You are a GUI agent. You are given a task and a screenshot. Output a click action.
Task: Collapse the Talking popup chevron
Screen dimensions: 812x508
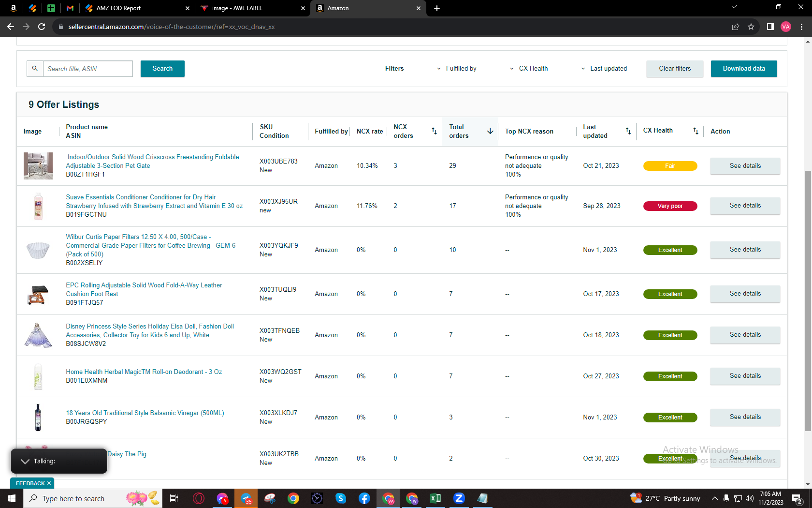click(25, 462)
